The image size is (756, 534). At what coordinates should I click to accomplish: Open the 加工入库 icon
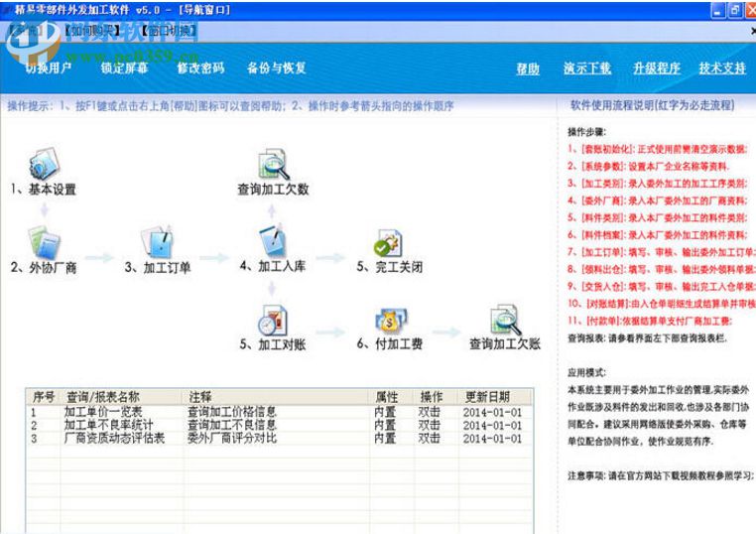pyautogui.click(x=273, y=240)
